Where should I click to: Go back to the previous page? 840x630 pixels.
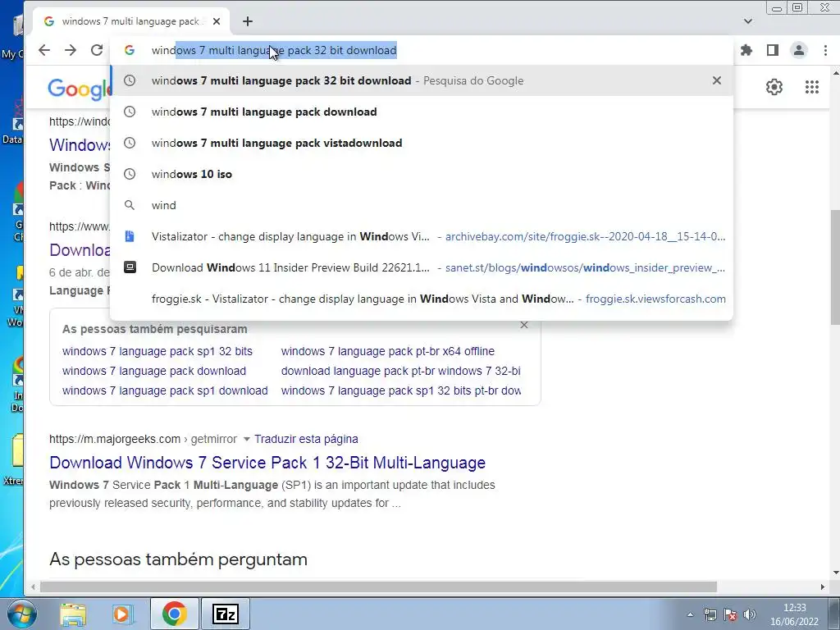click(44, 50)
